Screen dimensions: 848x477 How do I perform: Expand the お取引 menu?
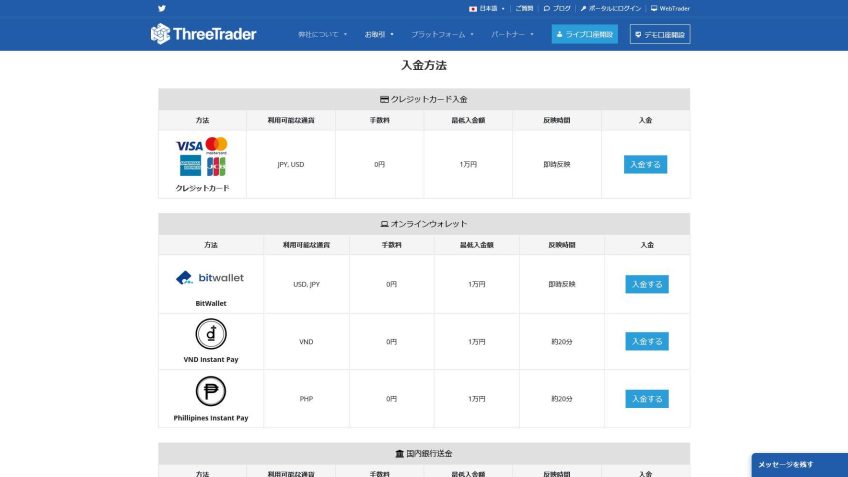pos(379,34)
